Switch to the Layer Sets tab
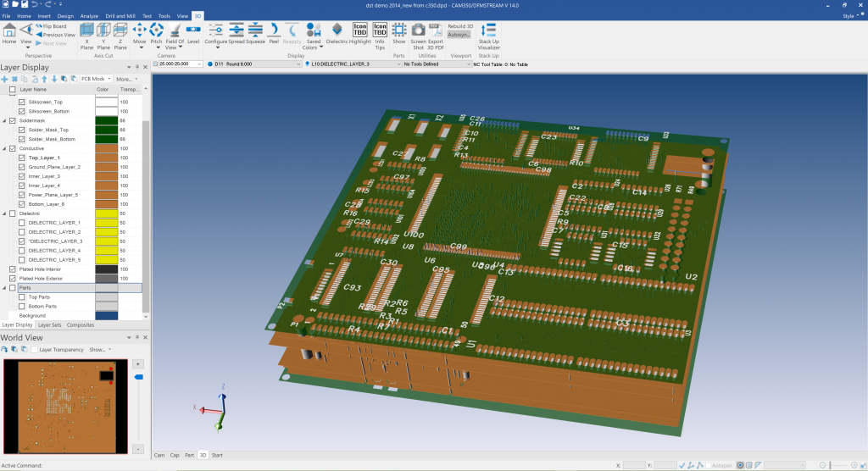868x471 pixels. 50,324
